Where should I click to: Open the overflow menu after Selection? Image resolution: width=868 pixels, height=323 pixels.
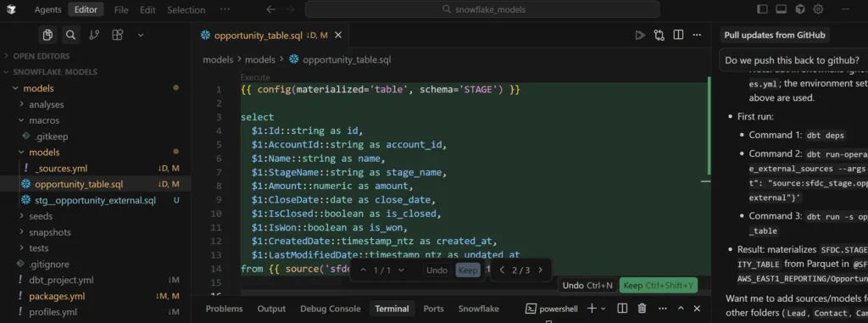[225, 9]
